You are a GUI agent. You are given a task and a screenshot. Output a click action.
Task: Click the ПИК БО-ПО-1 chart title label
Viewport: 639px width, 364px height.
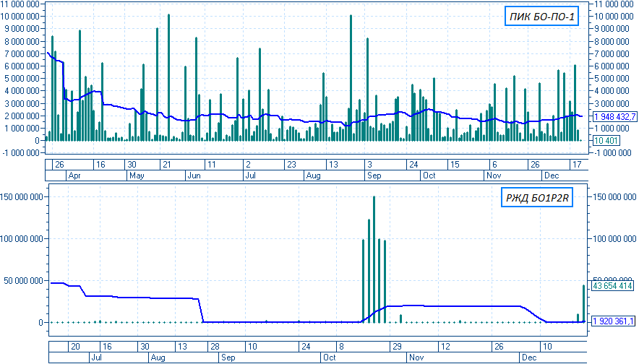[x=542, y=17]
